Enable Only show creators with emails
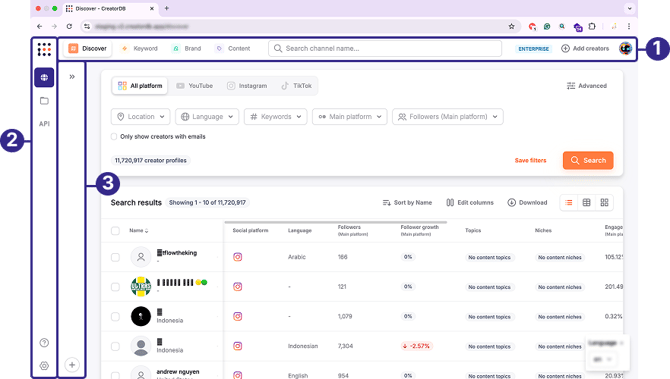The height and width of the screenshot is (379, 670). point(114,137)
